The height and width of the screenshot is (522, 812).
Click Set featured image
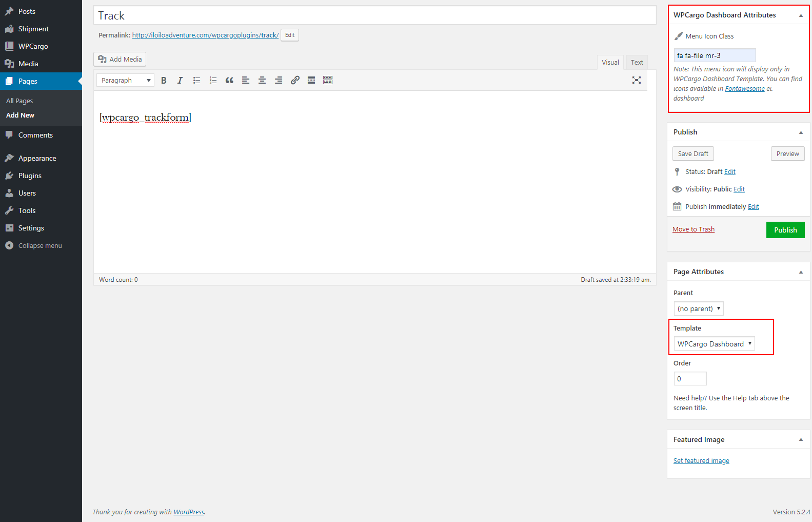tap(701, 461)
